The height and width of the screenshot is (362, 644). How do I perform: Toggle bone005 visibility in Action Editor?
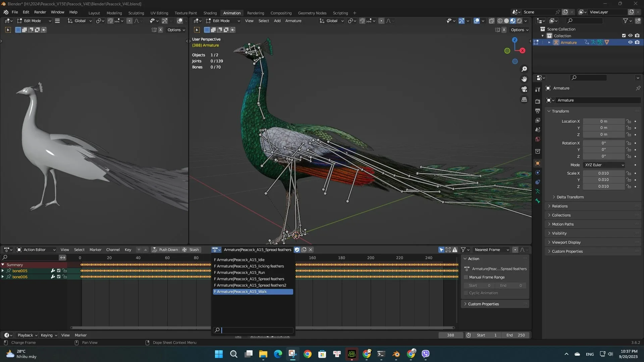pyautogui.click(x=58, y=270)
